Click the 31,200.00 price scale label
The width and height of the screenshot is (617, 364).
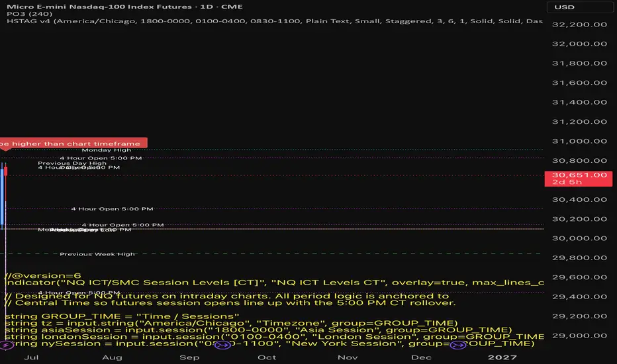(x=579, y=122)
